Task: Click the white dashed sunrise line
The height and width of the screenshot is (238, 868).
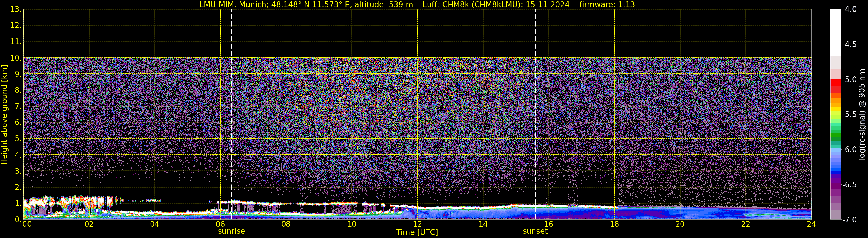Action: [231, 114]
